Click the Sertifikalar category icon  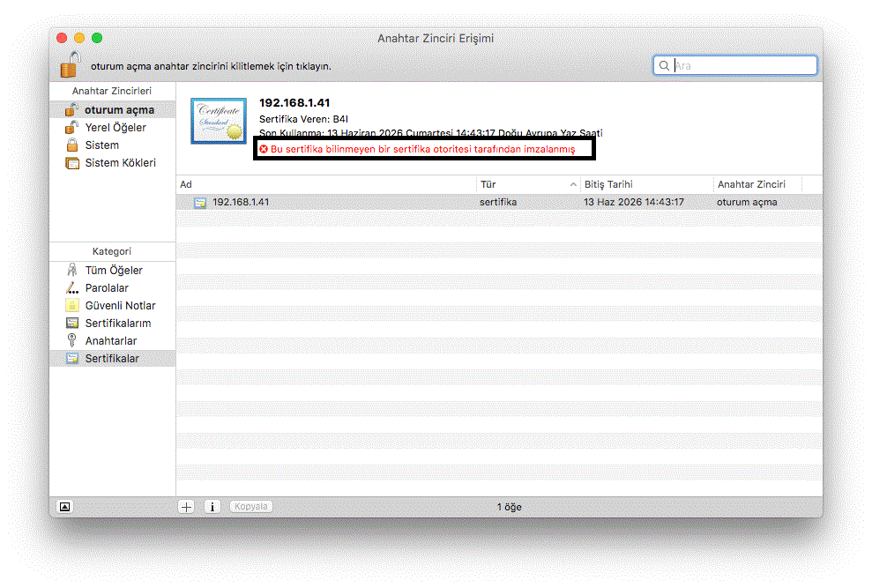pyautogui.click(x=72, y=358)
